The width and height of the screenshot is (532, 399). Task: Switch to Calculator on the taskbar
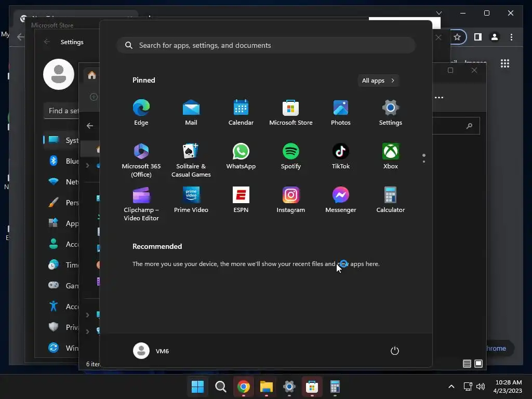335,387
